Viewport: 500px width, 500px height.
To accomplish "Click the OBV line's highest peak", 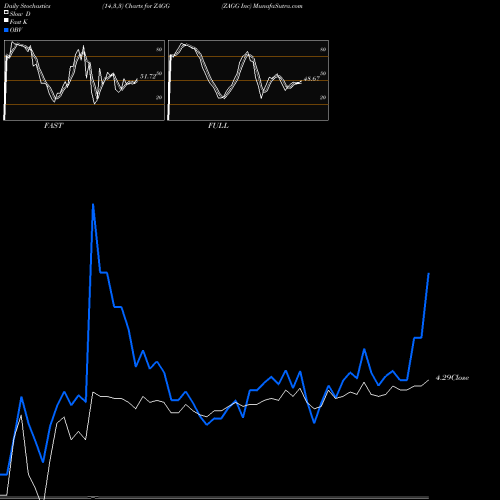I will click(x=93, y=205).
